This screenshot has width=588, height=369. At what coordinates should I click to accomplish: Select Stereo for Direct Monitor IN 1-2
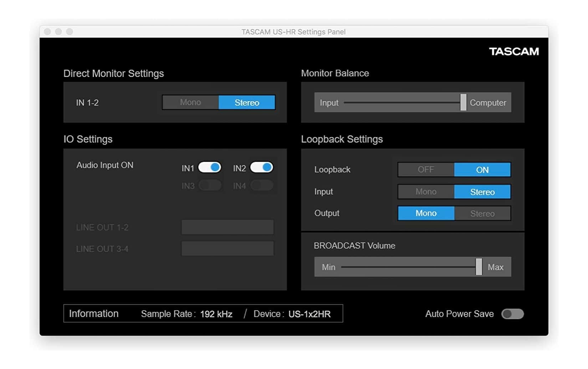pyautogui.click(x=247, y=103)
